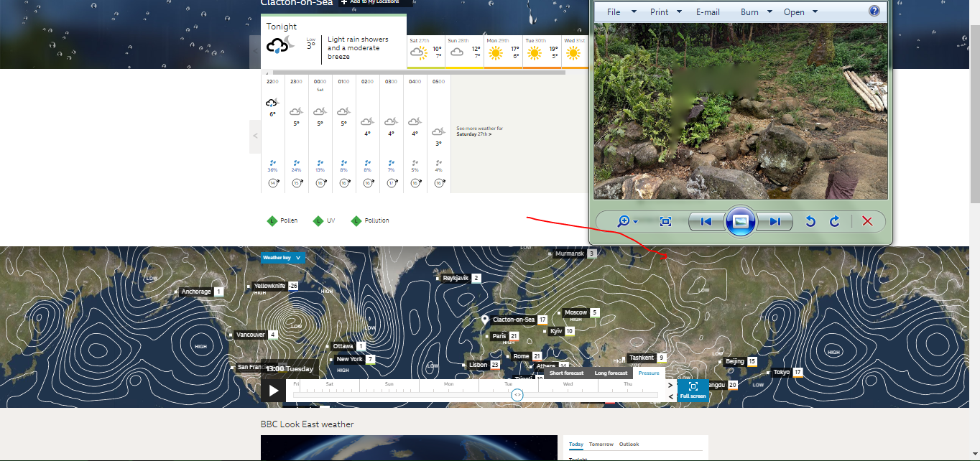Image resolution: width=980 pixels, height=461 pixels.
Task: Go to the next photo in Photo Viewer
Action: tap(775, 221)
